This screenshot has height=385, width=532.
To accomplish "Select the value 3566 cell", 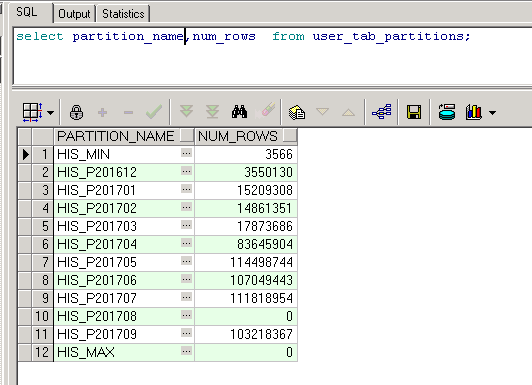I will (x=246, y=154).
